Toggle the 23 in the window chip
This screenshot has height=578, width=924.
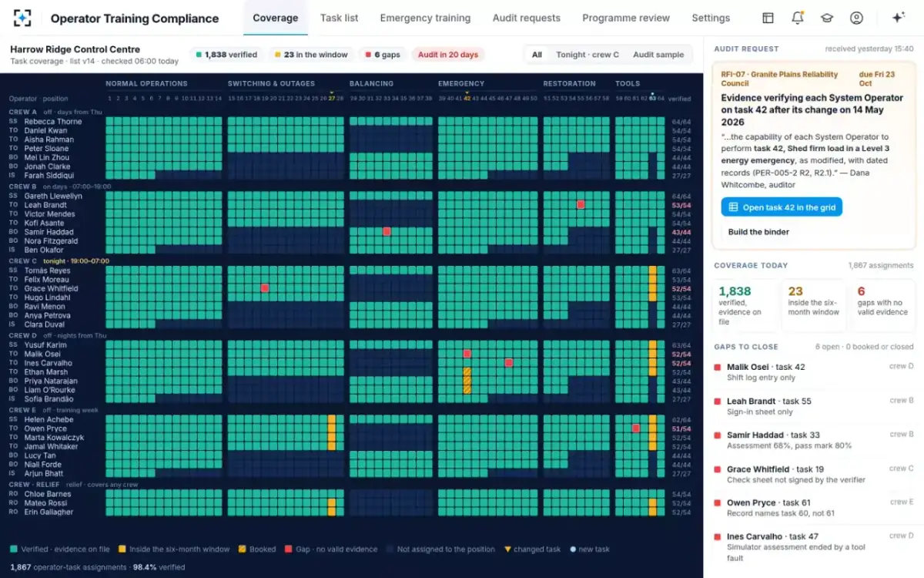coord(311,55)
